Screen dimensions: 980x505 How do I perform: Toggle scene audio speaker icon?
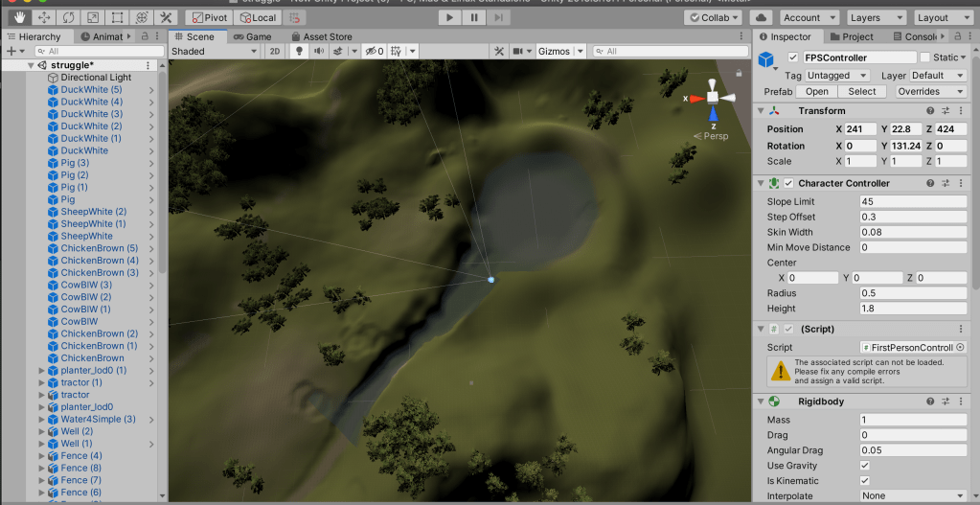click(319, 51)
